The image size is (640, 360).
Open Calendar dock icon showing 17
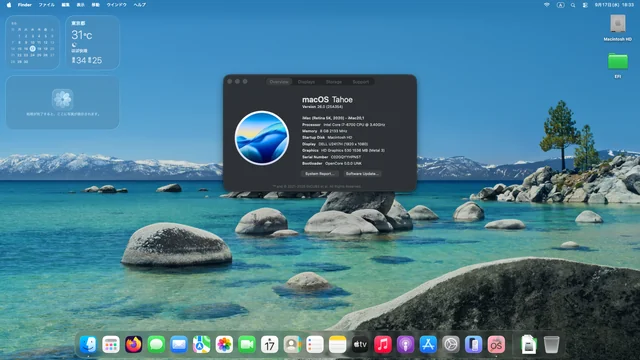point(269,344)
